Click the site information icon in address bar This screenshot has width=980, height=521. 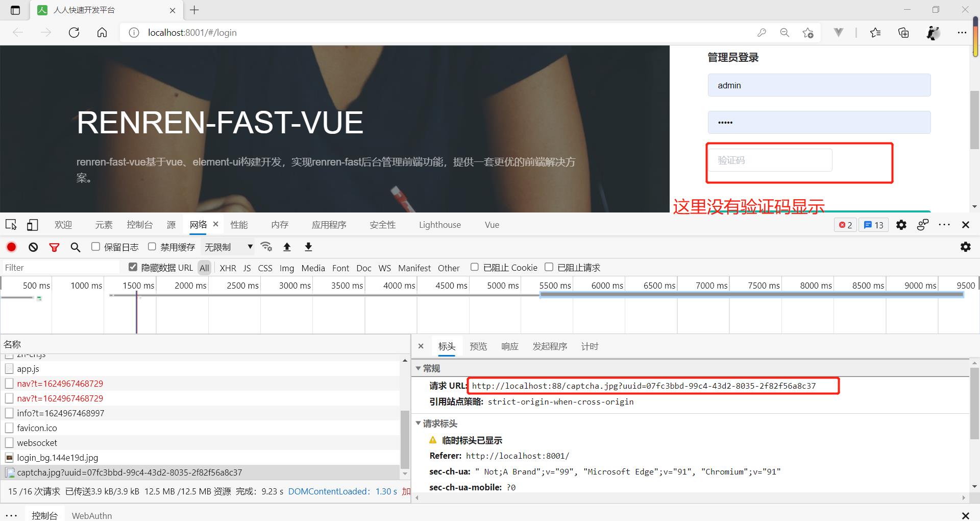134,33
